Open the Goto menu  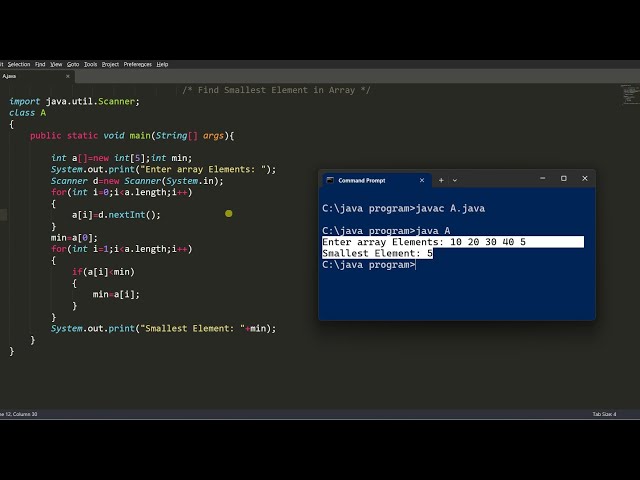pos(73,64)
